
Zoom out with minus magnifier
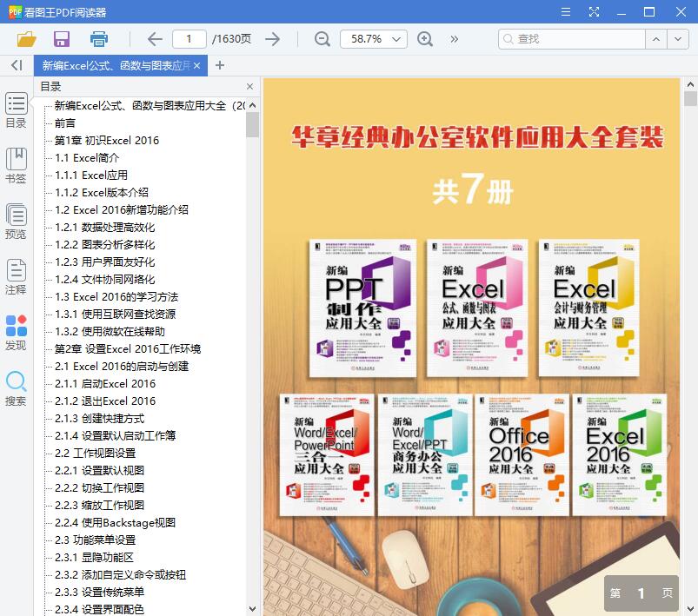pyautogui.click(x=322, y=39)
